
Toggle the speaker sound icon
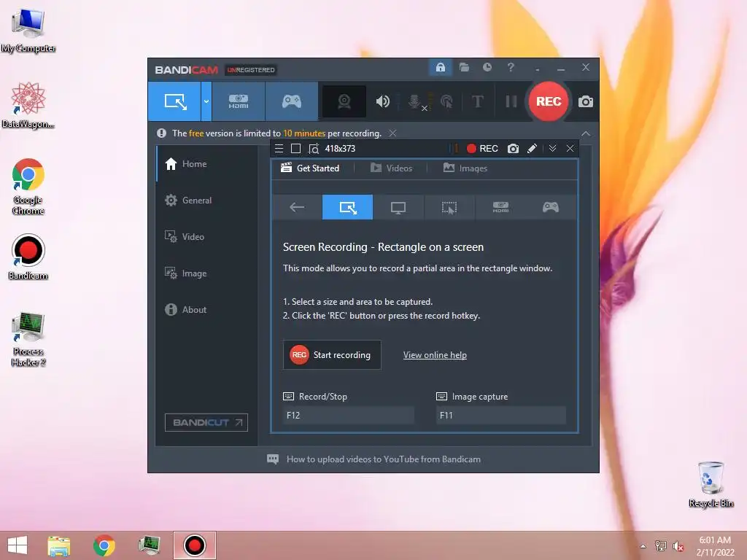(382, 101)
